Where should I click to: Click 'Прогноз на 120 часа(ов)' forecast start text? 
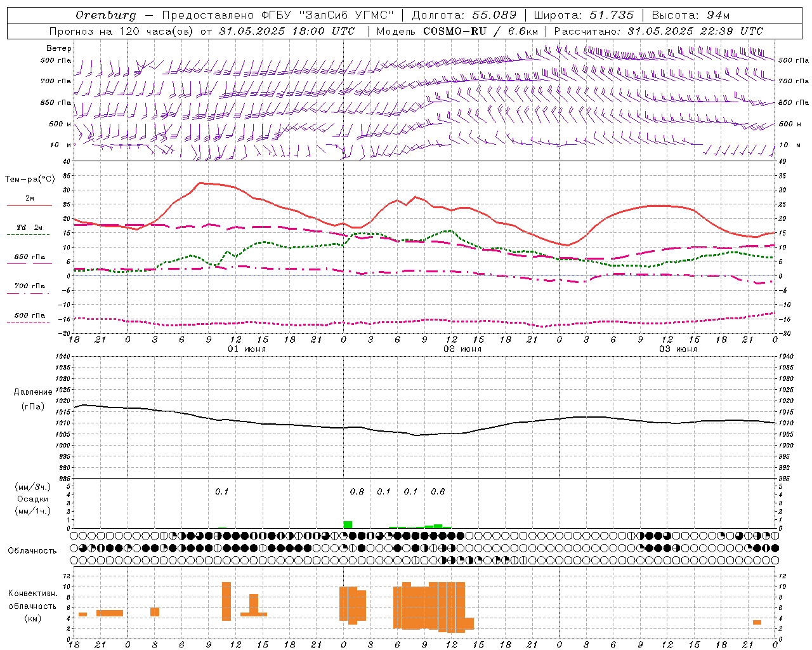click(x=122, y=31)
